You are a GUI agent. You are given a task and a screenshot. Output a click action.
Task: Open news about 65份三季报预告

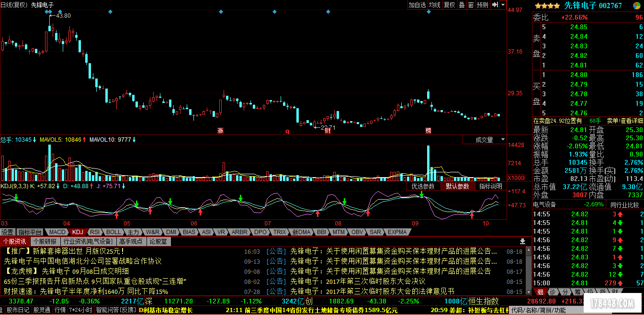pyautogui.click(x=95, y=281)
